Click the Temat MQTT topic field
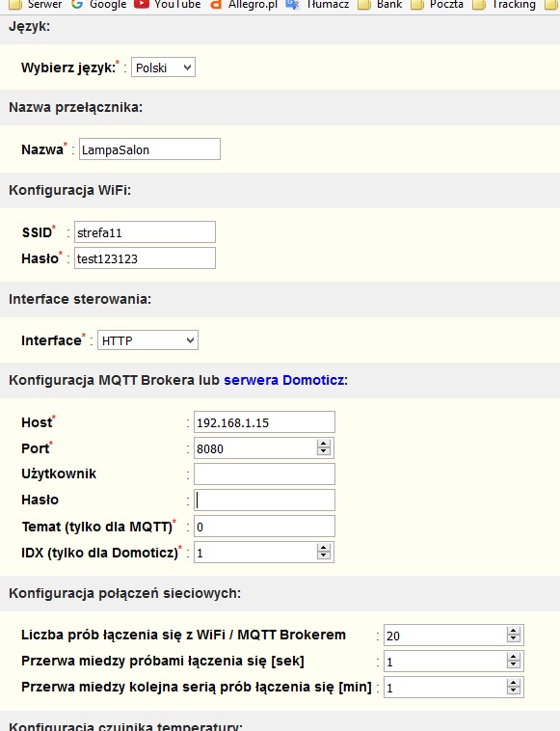 264,527
